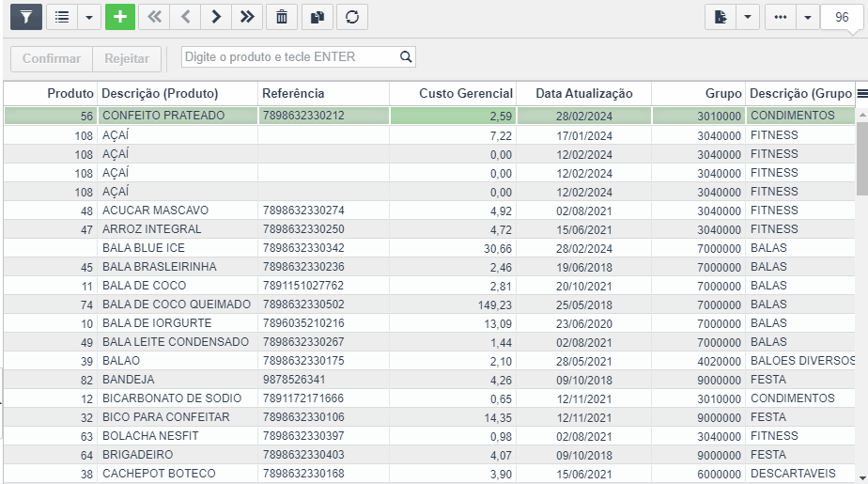Go to first record double-left arrow
This screenshot has height=484, width=868.
point(154,17)
